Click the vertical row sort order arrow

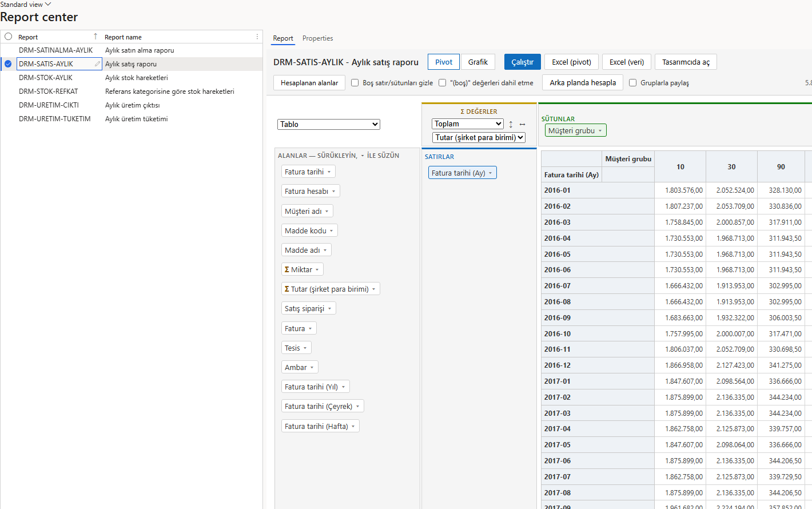pyautogui.click(x=511, y=124)
